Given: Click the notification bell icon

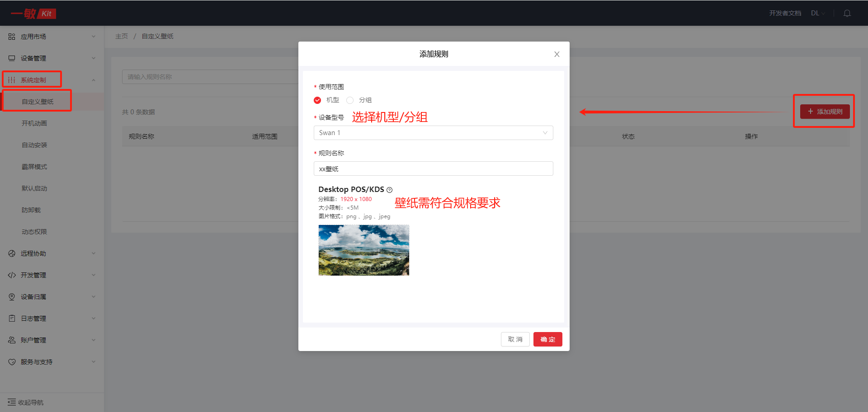Looking at the screenshot, I should (x=847, y=13).
